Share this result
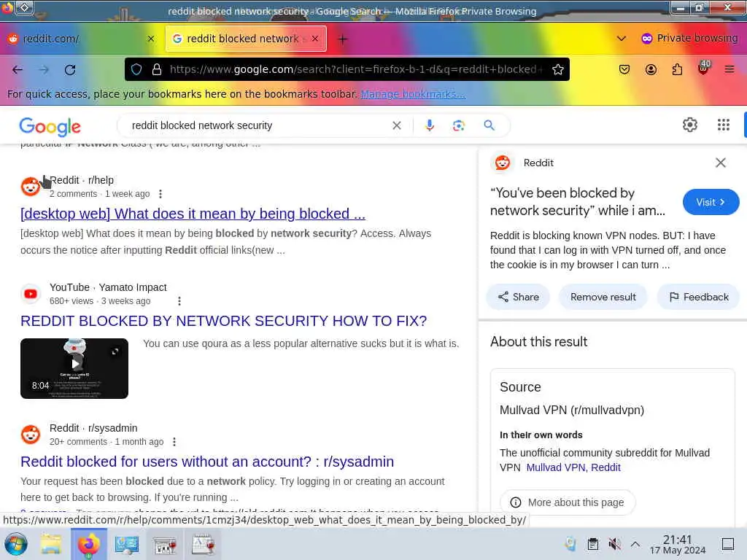747x560 pixels. click(519, 297)
